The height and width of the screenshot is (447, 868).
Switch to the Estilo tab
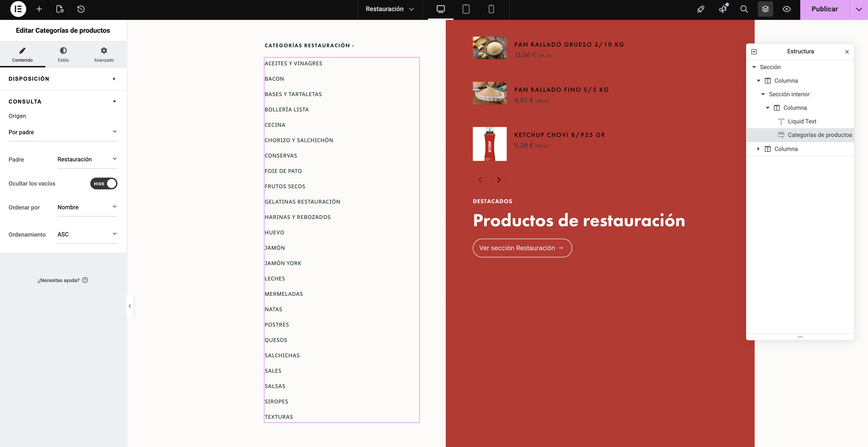click(63, 55)
